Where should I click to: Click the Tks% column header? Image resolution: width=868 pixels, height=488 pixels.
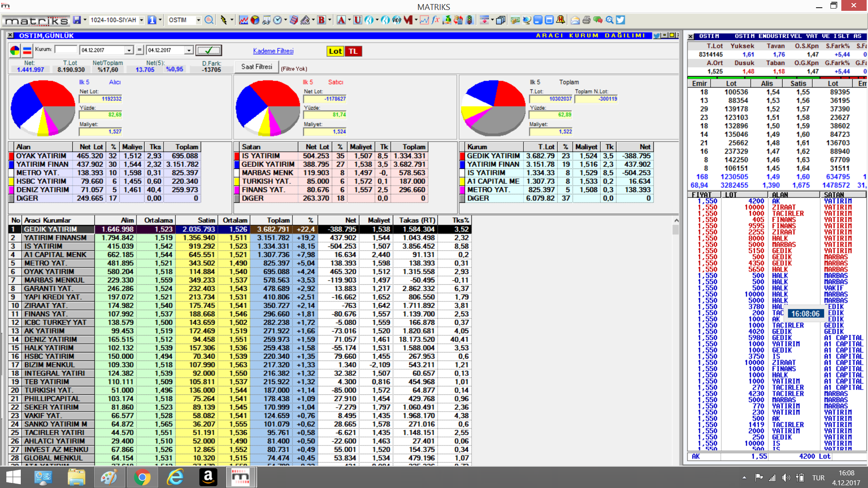tap(454, 220)
